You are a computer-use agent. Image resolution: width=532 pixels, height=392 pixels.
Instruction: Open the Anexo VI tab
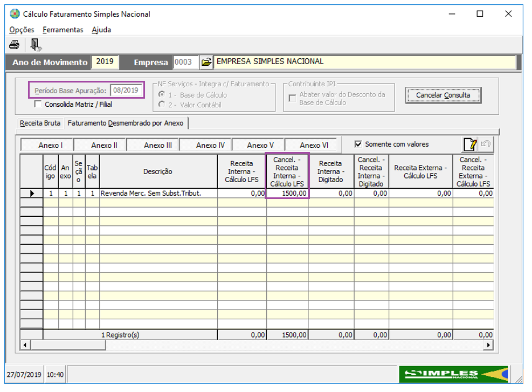[x=312, y=145]
